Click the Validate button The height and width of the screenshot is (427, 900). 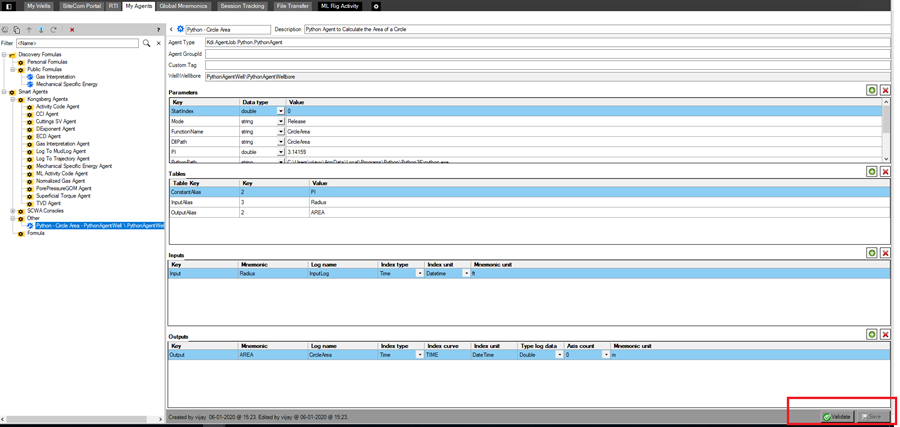pos(837,417)
